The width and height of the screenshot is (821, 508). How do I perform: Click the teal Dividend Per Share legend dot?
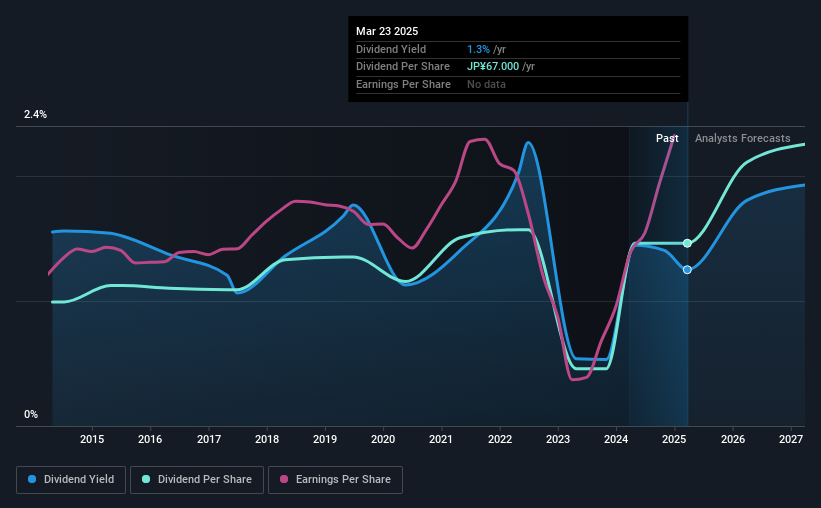click(146, 479)
